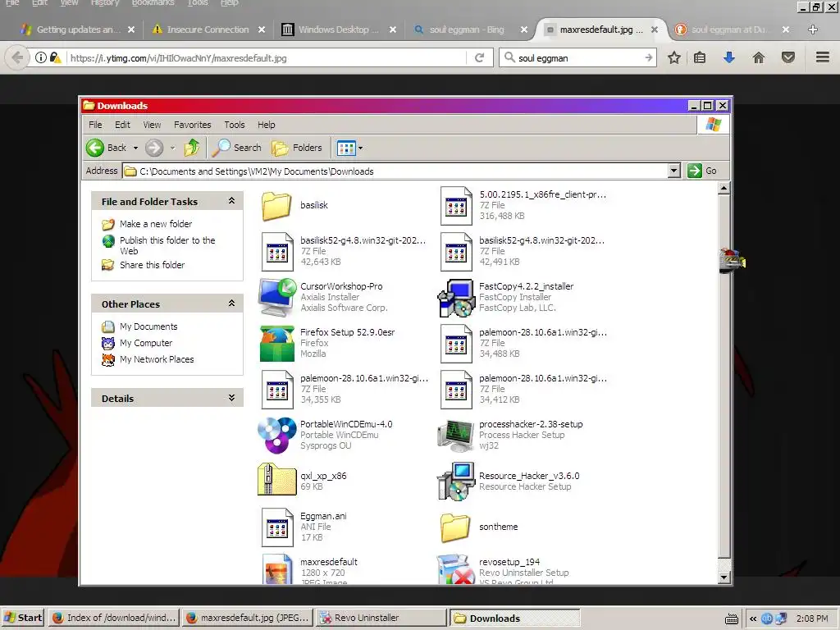Switch to the soul eggman - Bing tab

coord(466,30)
